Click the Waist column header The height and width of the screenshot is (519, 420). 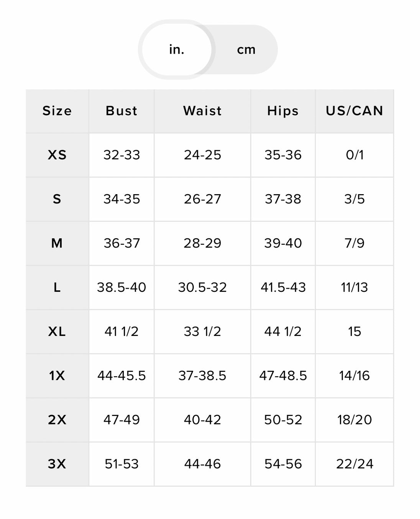coord(202,111)
